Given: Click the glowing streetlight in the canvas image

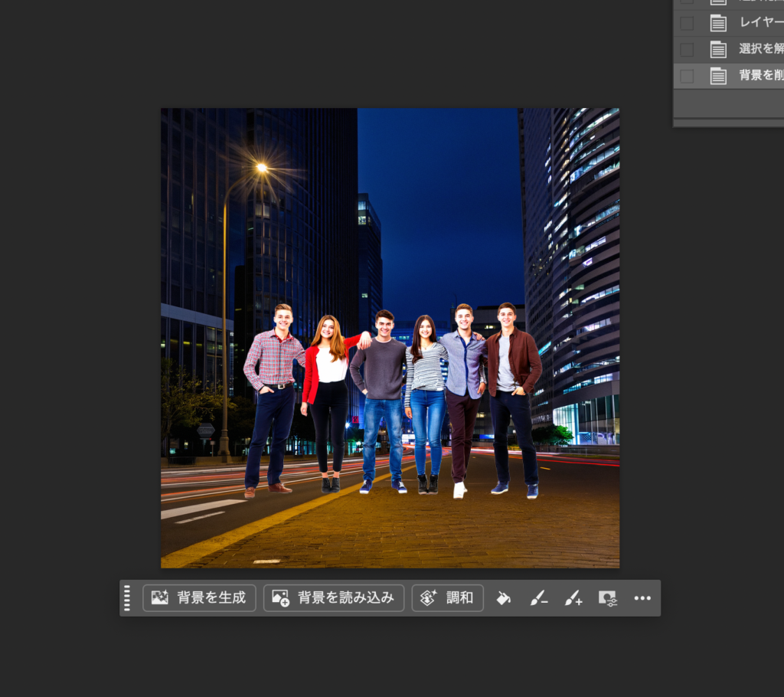Looking at the screenshot, I should pos(262,167).
